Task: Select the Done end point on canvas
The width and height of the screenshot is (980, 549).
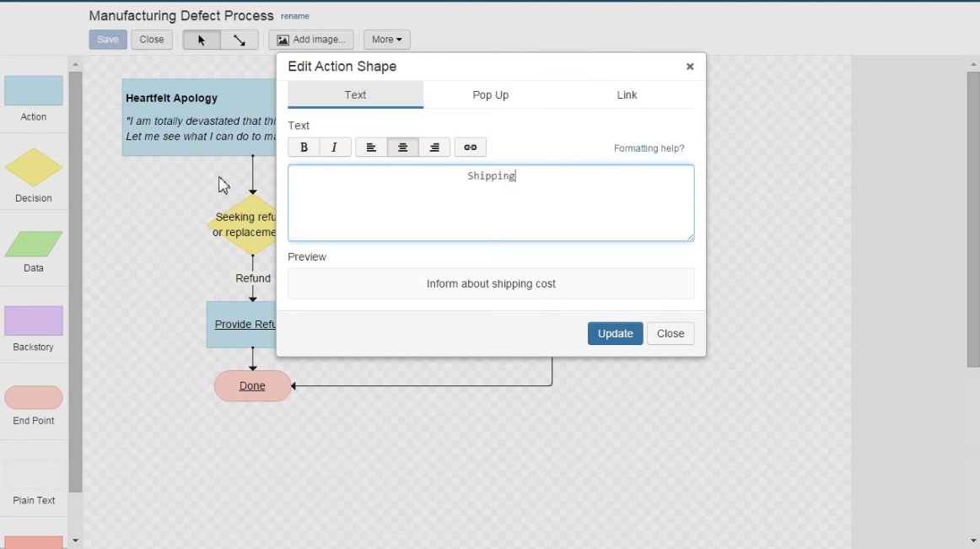Action: point(252,385)
